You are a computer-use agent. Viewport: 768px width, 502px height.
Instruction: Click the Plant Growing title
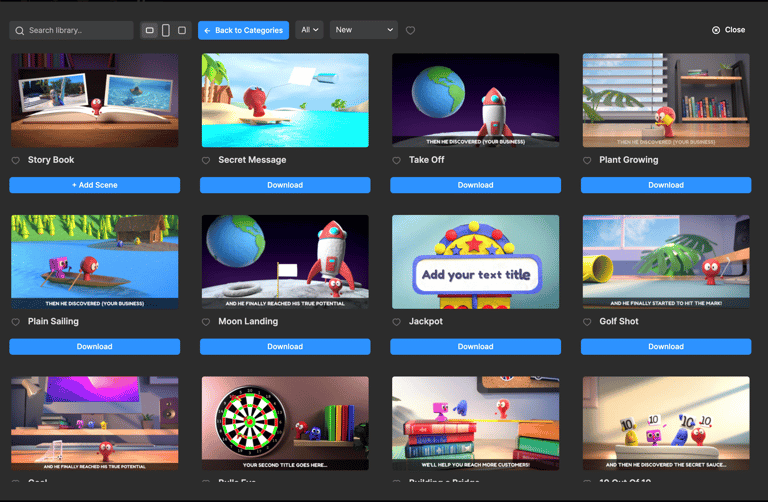click(629, 160)
